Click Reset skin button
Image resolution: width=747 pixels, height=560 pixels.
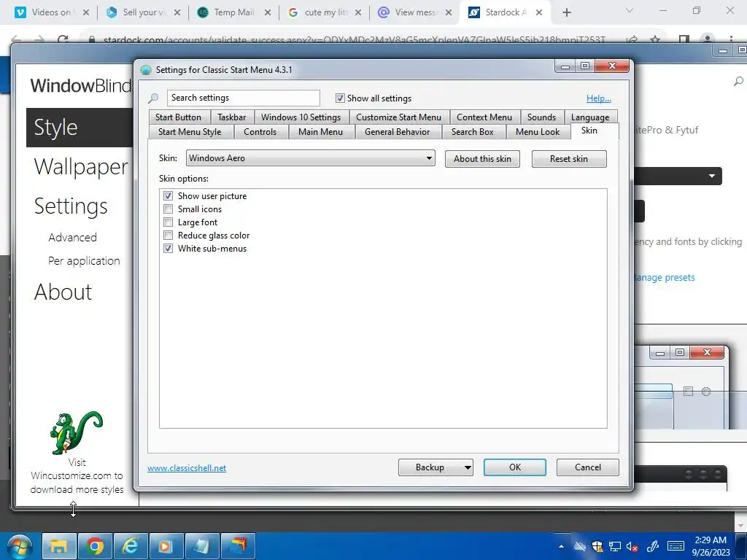click(569, 158)
